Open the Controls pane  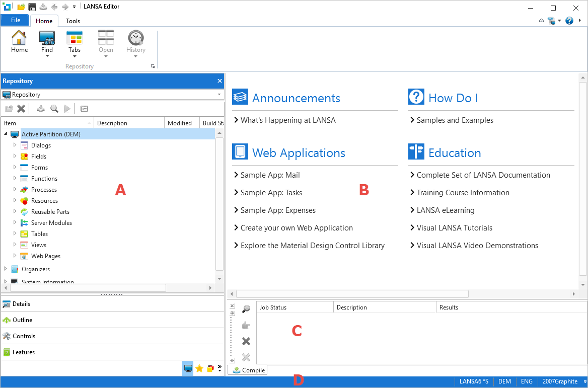[112, 336]
